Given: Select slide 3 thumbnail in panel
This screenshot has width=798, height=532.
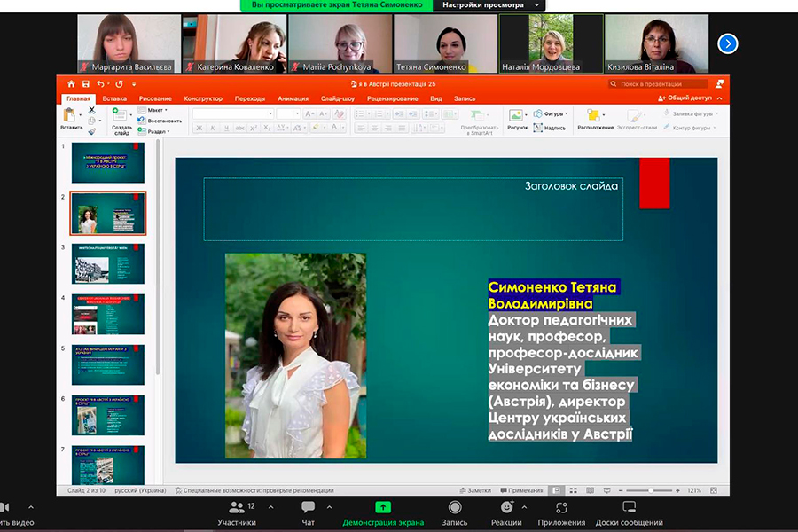Looking at the screenshot, I should click(107, 264).
